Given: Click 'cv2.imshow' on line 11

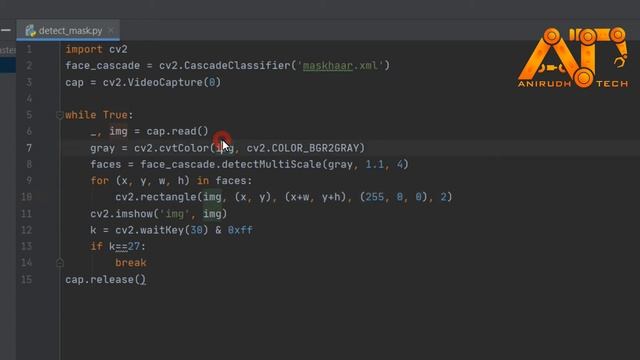Looking at the screenshot, I should (121, 214).
